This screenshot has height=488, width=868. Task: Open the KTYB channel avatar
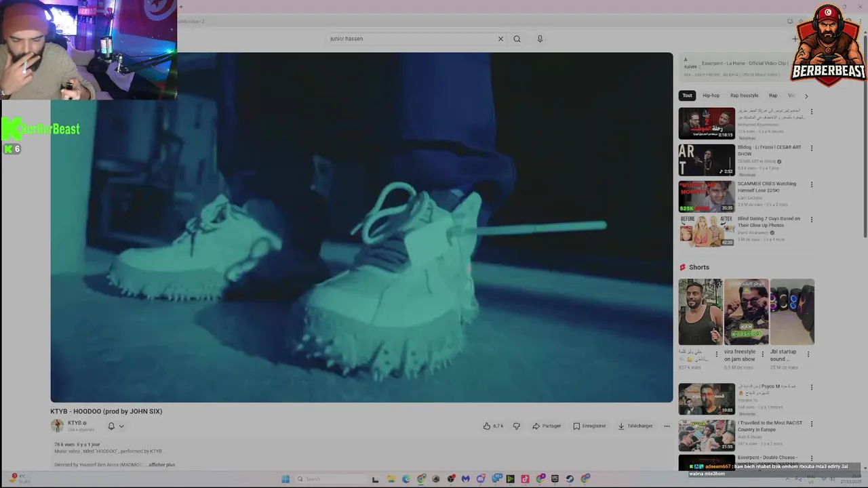pos(57,426)
